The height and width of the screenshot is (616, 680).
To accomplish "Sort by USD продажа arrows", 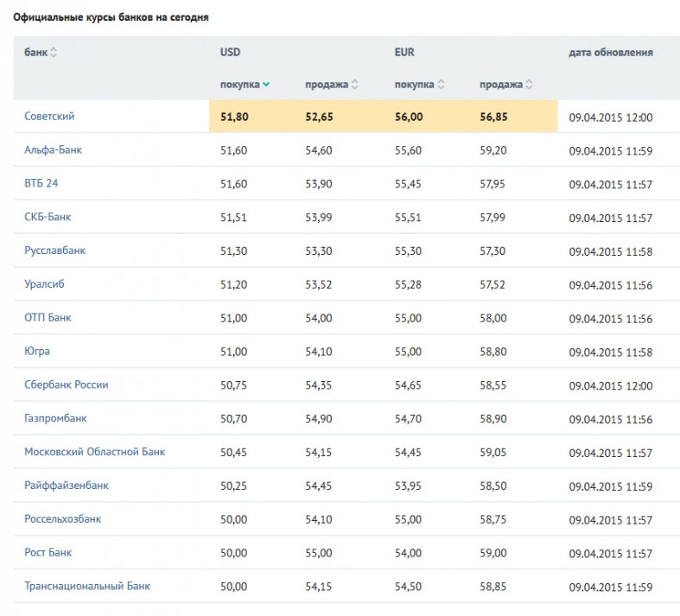I will point(355,84).
